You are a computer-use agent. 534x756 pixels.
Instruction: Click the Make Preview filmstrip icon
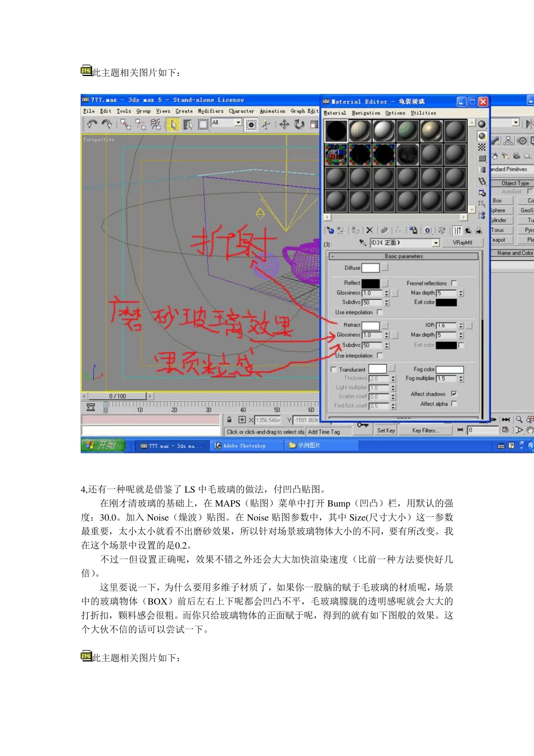coord(482,181)
